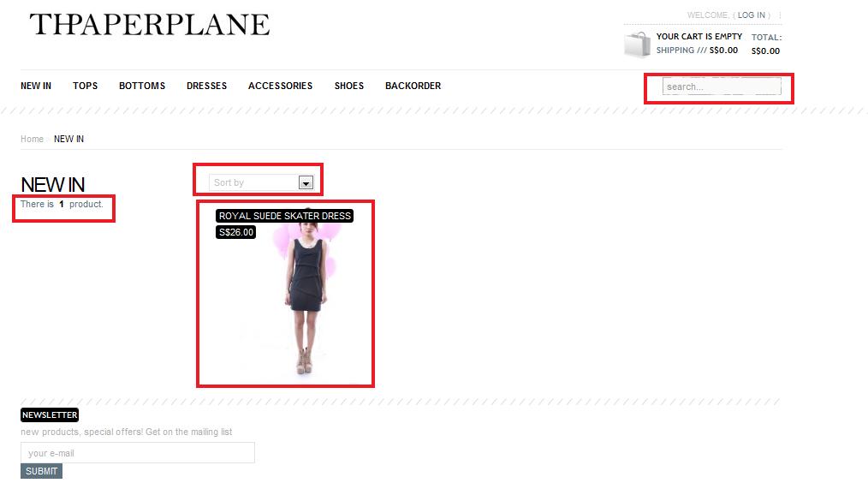Open the SHOES menu item
The height and width of the screenshot is (501, 868).
(348, 86)
